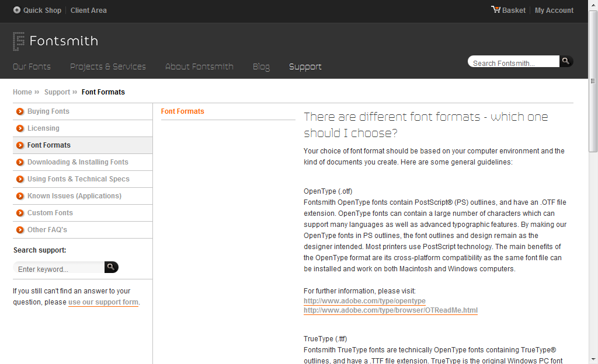Click the TrueType (.ttf) heading text
The height and width of the screenshot is (364, 598).
325,338
